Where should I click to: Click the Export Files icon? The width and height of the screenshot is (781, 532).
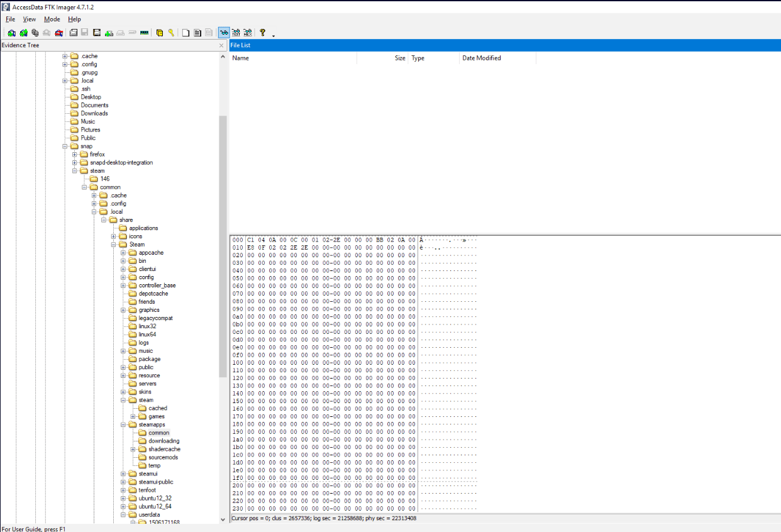point(186,33)
